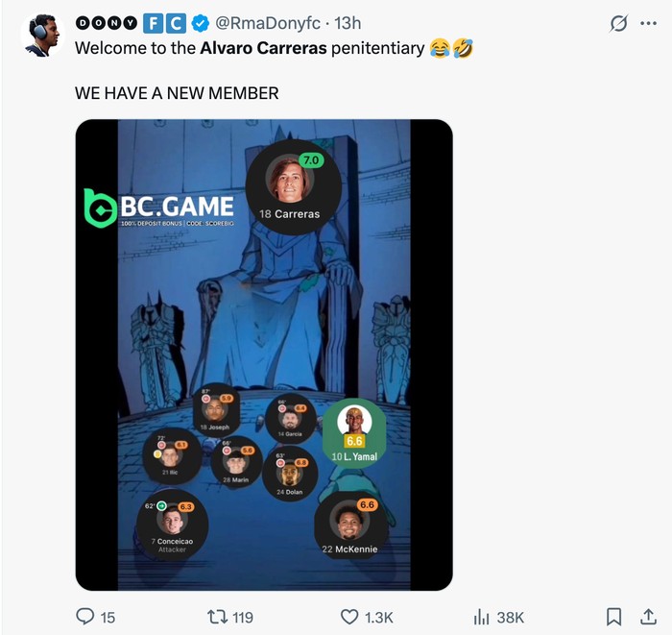Open the 13h timestamp link

pyautogui.click(x=348, y=23)
